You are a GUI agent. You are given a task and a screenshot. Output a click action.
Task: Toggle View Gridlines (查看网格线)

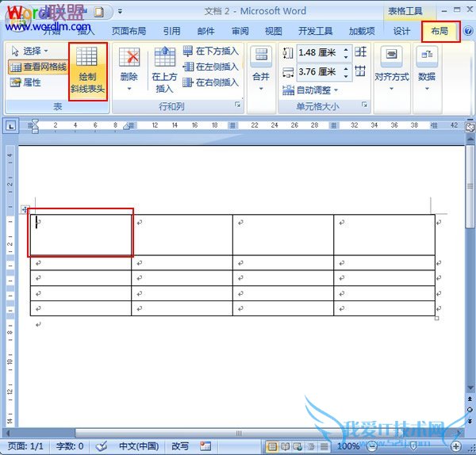38,67
